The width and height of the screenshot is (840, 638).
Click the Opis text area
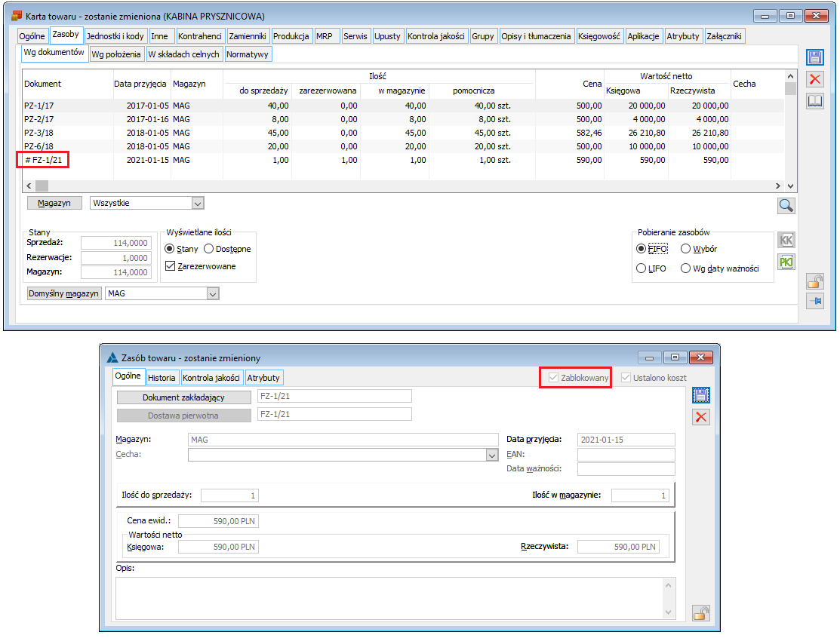pyautogui.click(x=390, y=598)
